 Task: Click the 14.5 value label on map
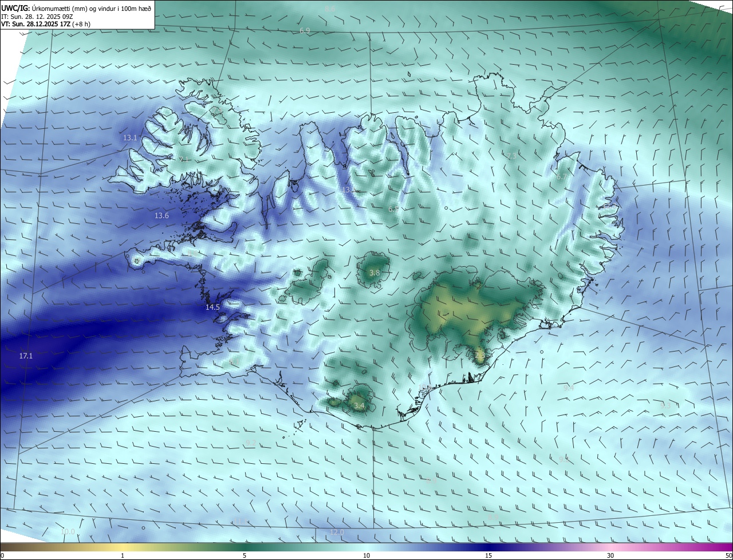[x=212, y=307]
